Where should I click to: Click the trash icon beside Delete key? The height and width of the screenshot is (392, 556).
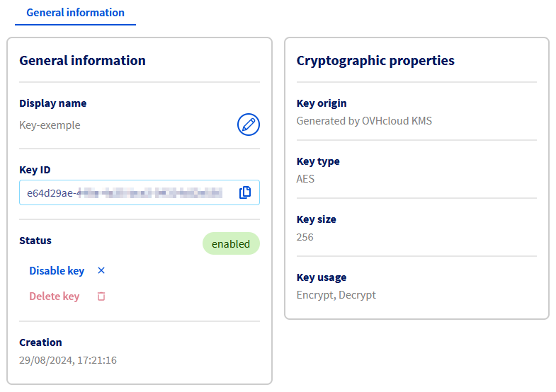click(101, 296)
